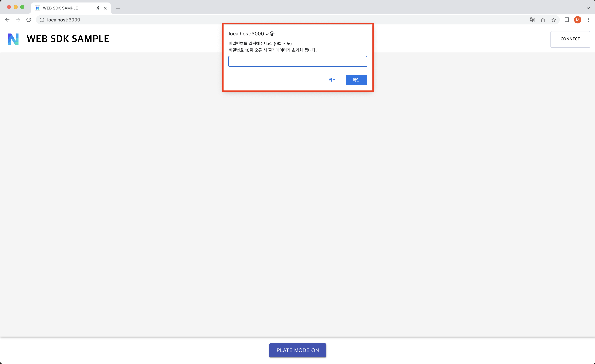Close the WEB SDK SAMPLE tab
Screen dimensions: 595x364
tap(105, 8)
